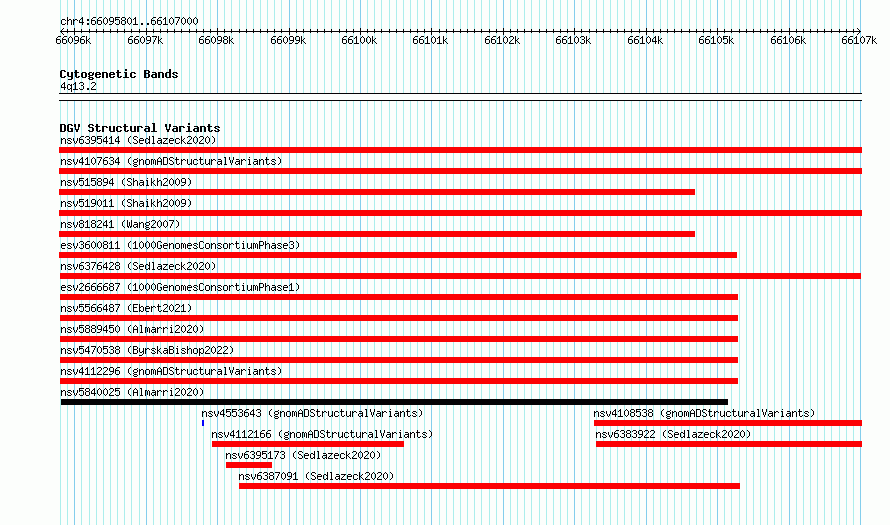Click the red bar for nsv5889450
Image resolution: width=890 pixels, height=525 pixels.
pos(399,339)
